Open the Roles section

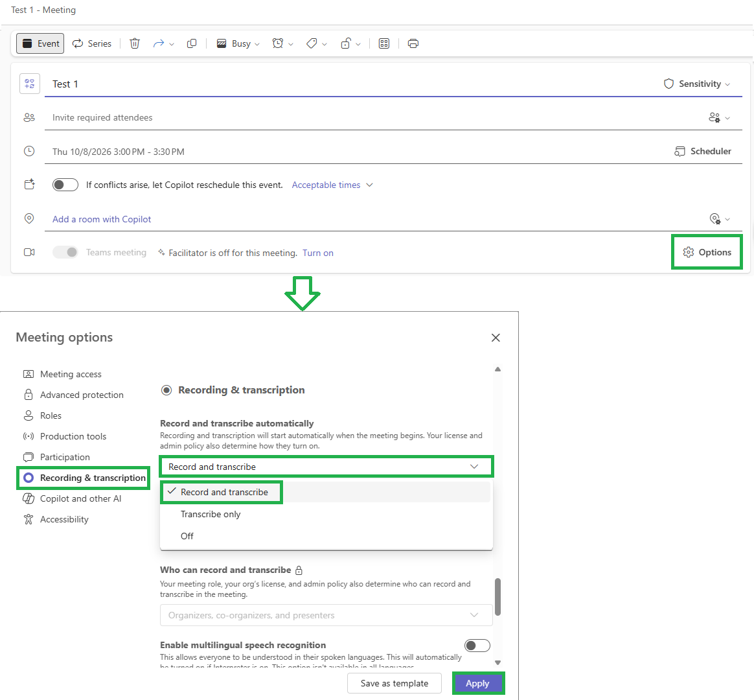tap(42, 415)
